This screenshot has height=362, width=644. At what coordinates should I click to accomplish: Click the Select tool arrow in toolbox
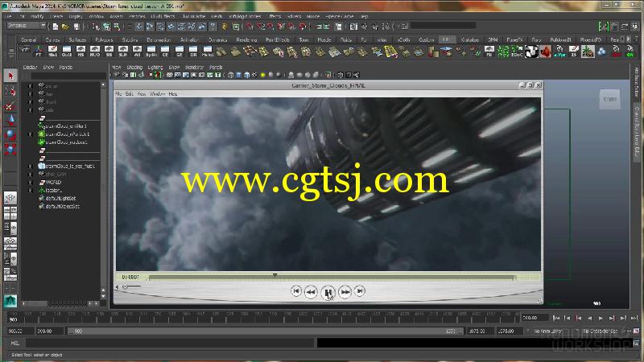pyautogui.click(x=10, y=76)
